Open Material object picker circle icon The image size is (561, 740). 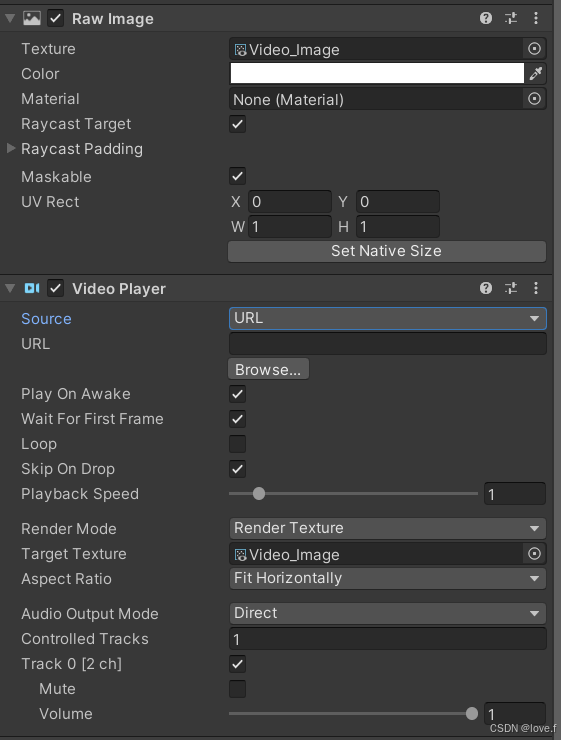pyautogui.click(x=534, y=99)
